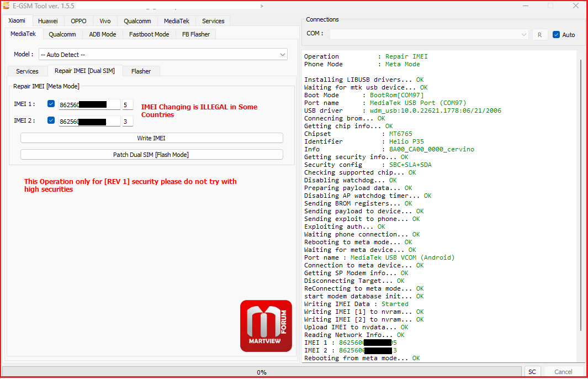Viewport: 588px width, 379px height.
Task: Select the Repair IMEI [Dual SIM] tab
Action: (85, 71)
